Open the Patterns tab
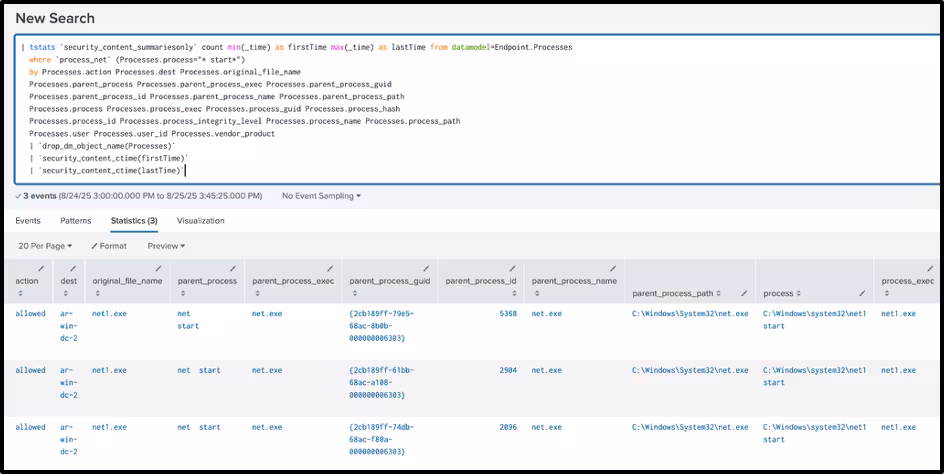The width and height of the screenshot is (944, 474). (x=76, y=220)
